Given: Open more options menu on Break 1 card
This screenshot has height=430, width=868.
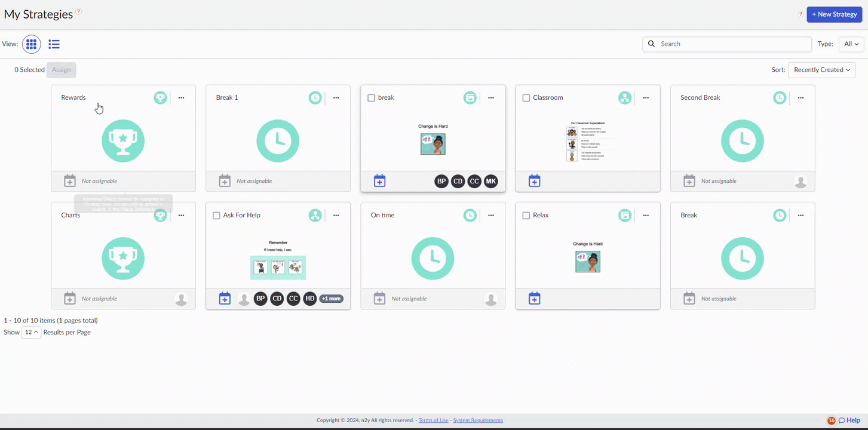Looking at the screenshot, I should pos(336,98).
